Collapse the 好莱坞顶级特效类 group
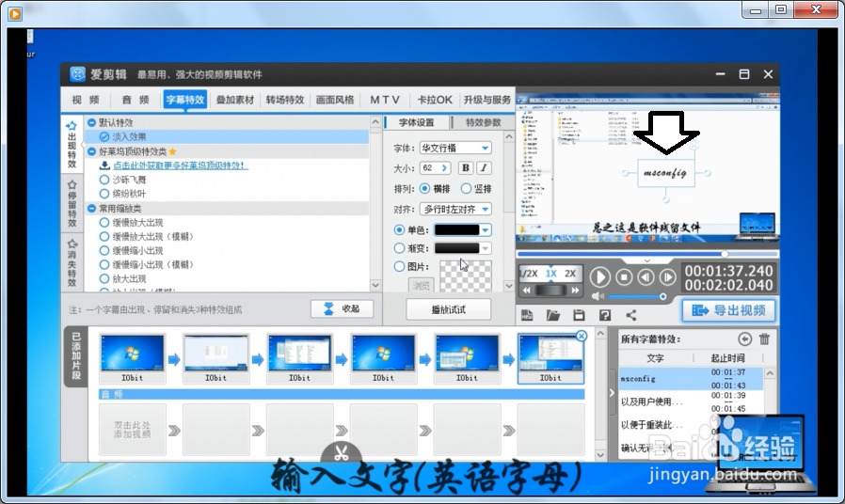The image size is (845, 504). pos(91,151)
